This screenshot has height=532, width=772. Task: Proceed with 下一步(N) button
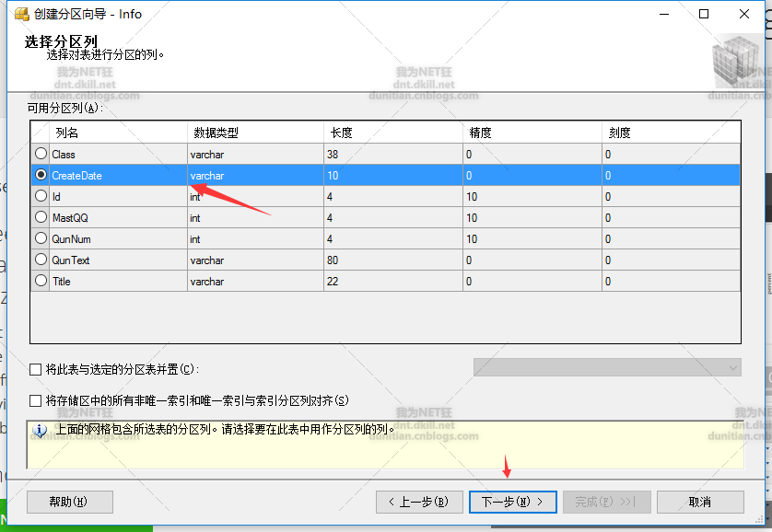point(513,502)
